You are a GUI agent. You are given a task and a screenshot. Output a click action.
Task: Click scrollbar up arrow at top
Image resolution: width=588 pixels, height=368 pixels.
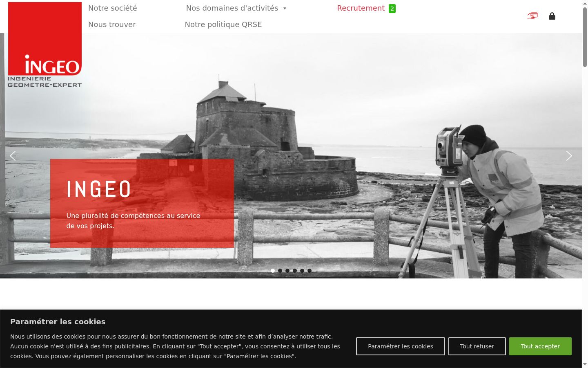click(585, 3)
